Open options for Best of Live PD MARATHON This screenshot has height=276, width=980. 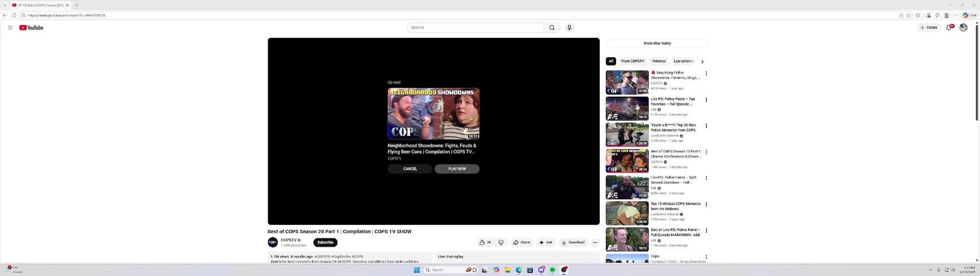706,231
